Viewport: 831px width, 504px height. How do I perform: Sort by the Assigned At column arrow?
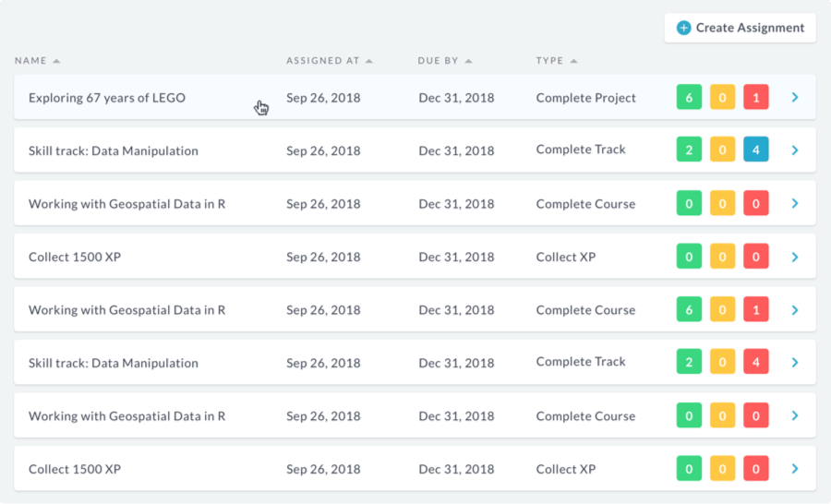pos(368,61)
